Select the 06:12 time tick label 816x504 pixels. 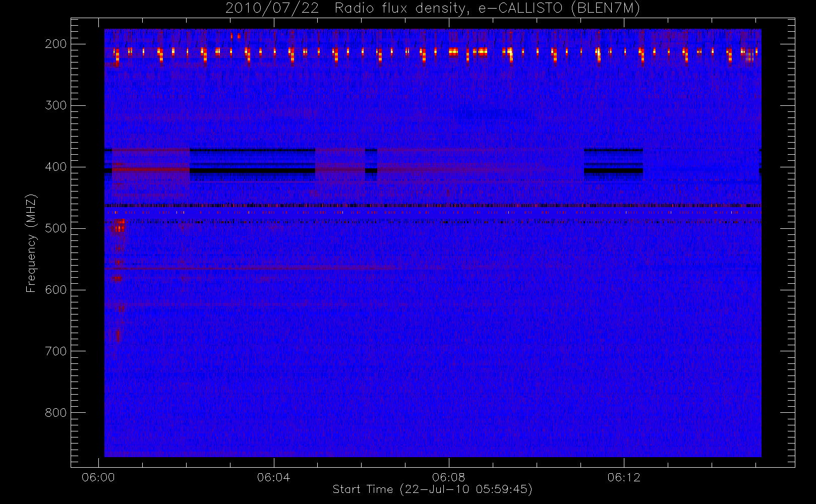pos(624,477)
